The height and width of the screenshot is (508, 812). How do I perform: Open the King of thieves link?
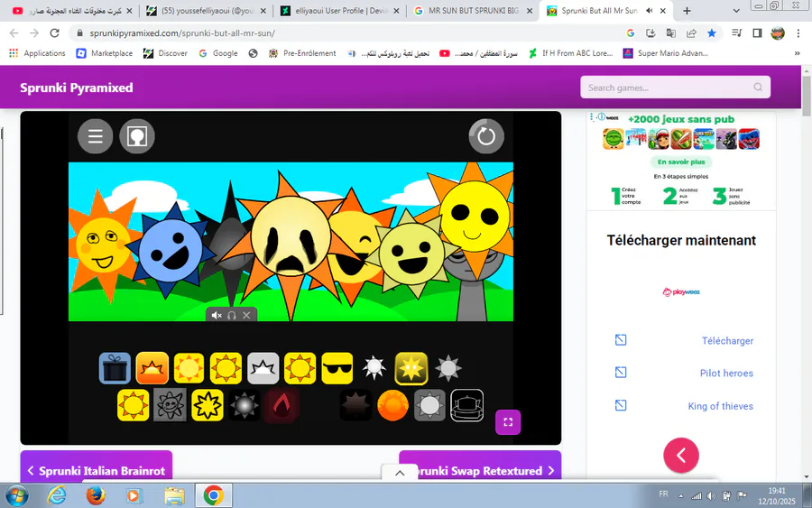(720, 406)
